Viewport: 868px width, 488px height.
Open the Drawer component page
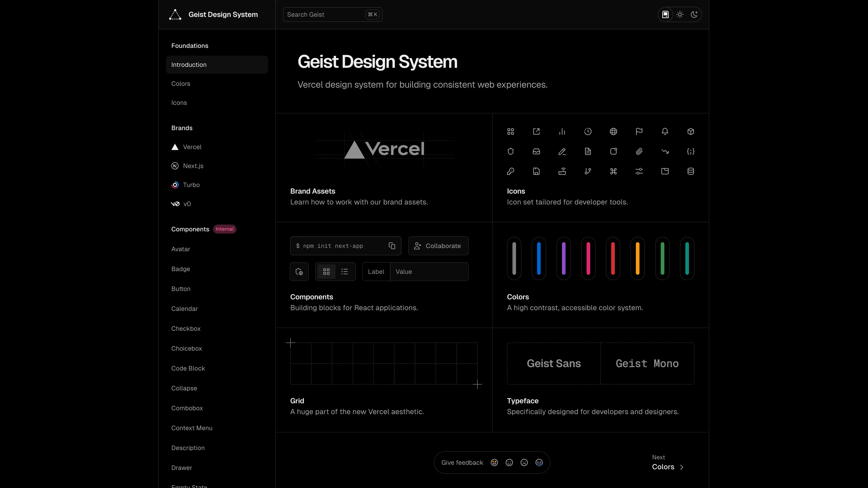tap(182, 467)
